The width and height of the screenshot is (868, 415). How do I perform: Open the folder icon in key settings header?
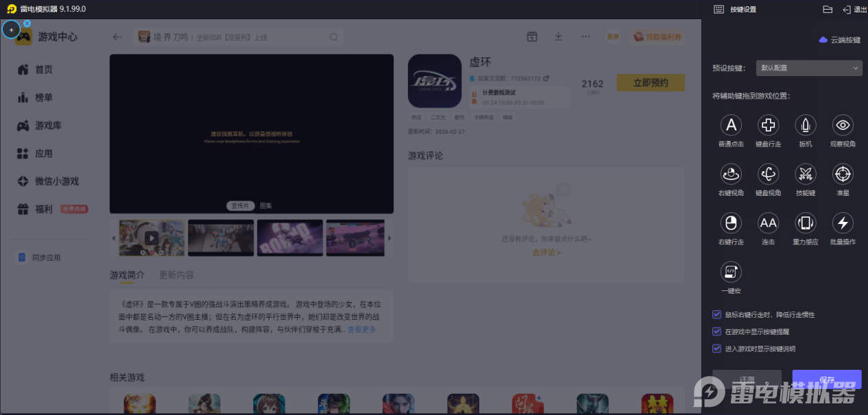(x=828, y=10)
